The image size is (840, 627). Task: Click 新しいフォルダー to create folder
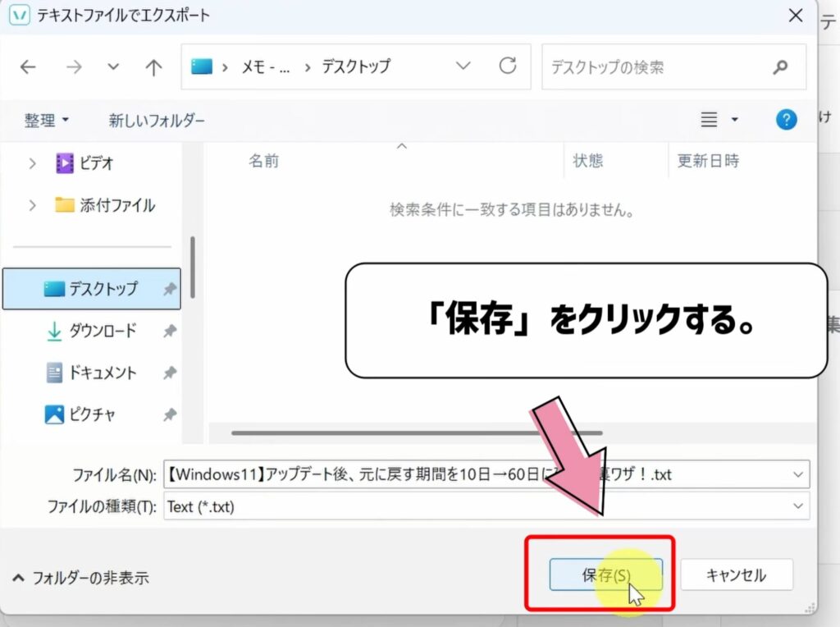157,121
